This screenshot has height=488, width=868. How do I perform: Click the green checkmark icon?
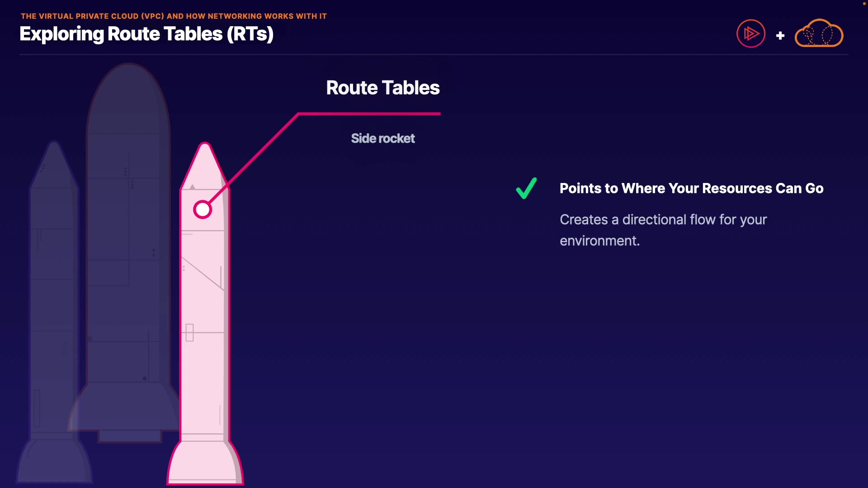pyautogui.click(x=526, y=188)
